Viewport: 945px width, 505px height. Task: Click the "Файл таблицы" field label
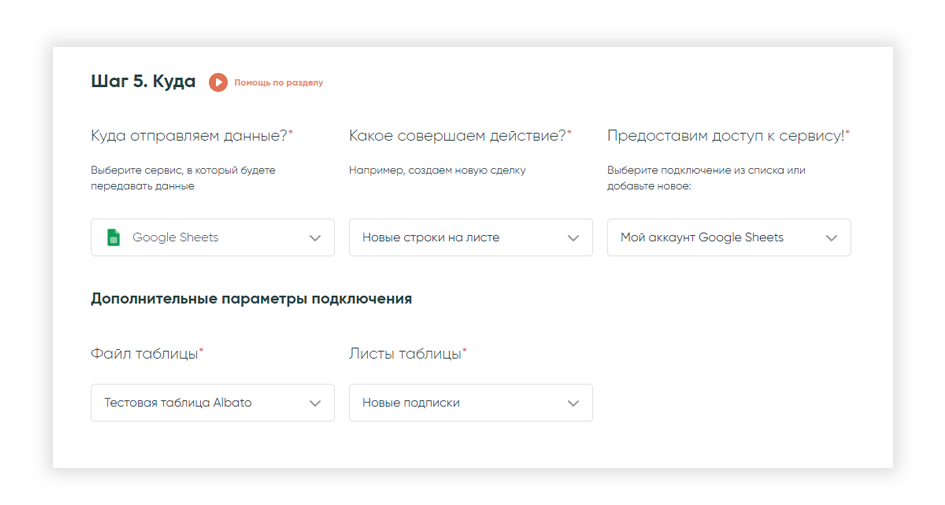tap(147, 354)
